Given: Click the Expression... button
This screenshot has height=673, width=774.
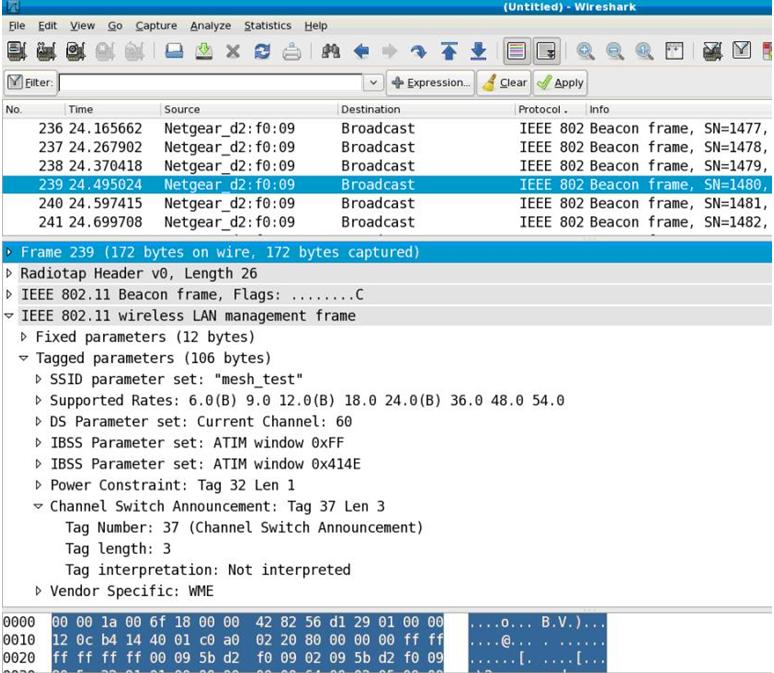Looking at the screenshot, I should click(x=430, y=82).
